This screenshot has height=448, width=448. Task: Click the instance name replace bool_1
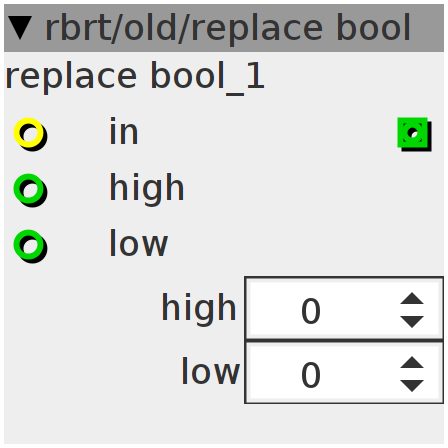(x=135, y=77)
